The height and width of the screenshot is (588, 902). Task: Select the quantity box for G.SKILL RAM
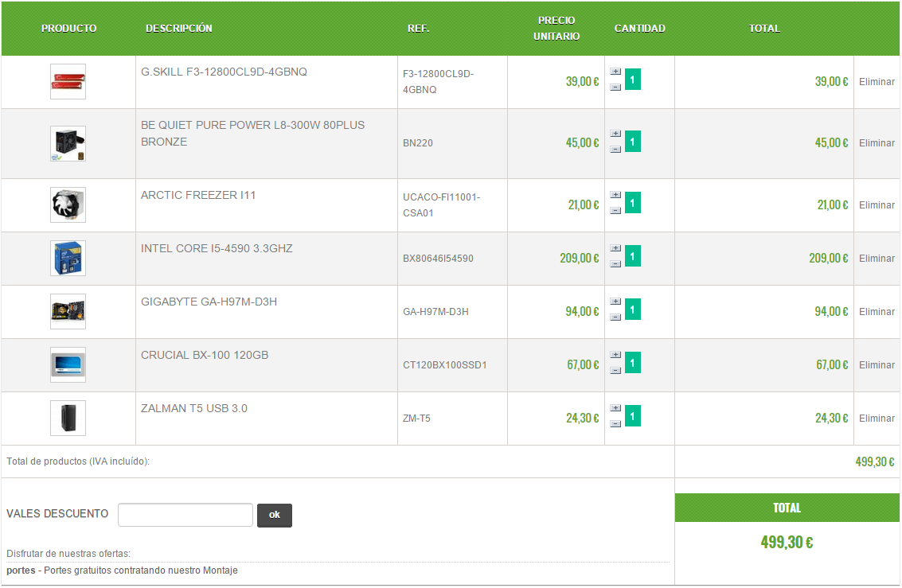(633, 80)
